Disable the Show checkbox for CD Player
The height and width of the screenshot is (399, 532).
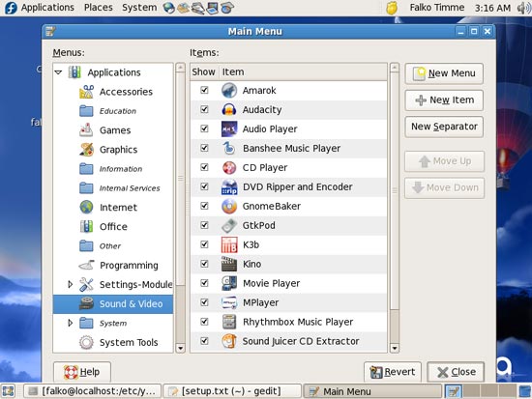[x=204, y=167]
